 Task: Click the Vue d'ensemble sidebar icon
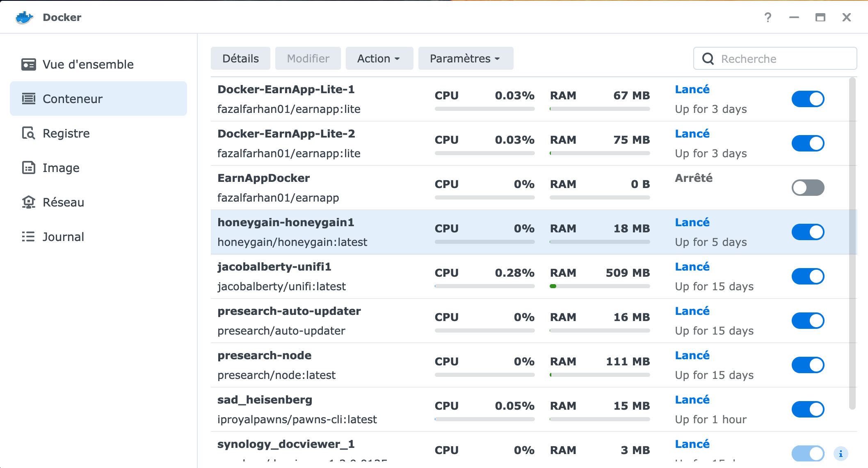[28, 64]
